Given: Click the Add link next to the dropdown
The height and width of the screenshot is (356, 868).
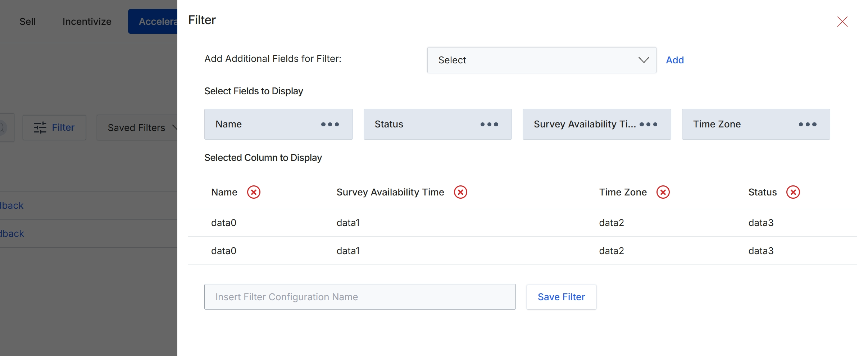Looking at the screenshot, I should coord(674,60).
